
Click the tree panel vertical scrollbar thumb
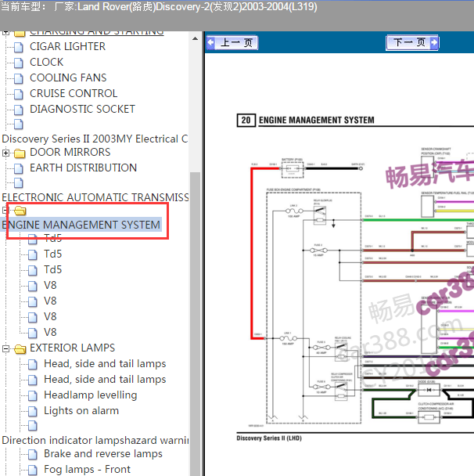point(195,323)
